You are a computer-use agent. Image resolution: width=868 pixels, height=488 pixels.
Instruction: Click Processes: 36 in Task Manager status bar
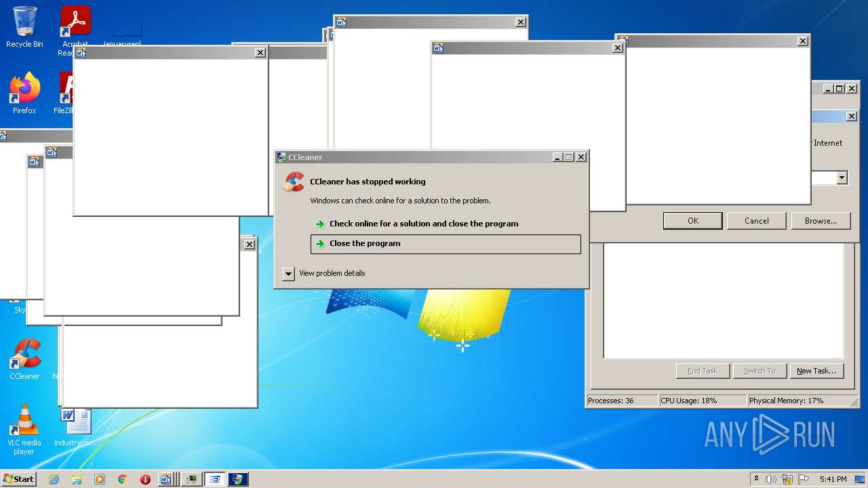[x=622, y=401]
